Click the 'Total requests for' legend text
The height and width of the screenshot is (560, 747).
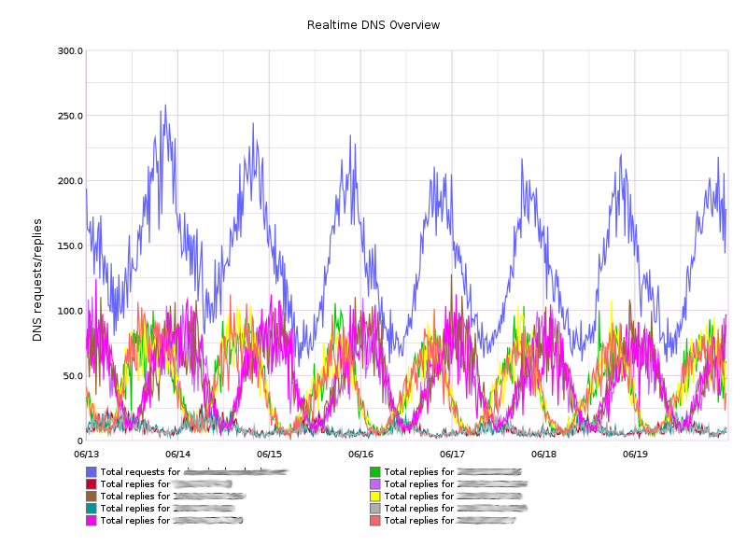[140, 472]
